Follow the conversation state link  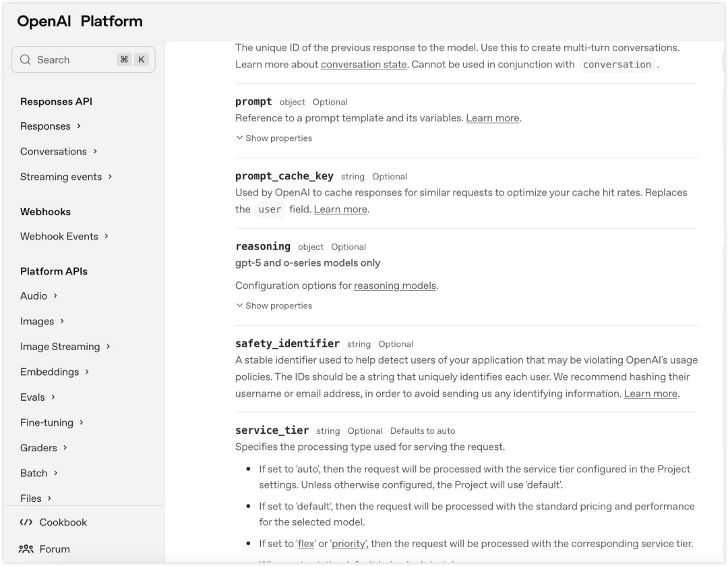(363, 64)
